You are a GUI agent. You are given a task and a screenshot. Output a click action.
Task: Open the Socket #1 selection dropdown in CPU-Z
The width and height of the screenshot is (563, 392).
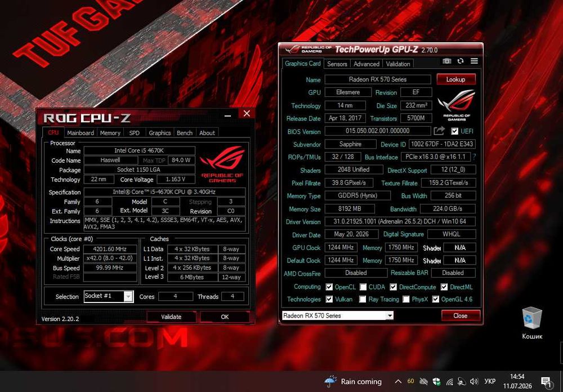pos(109,296)
